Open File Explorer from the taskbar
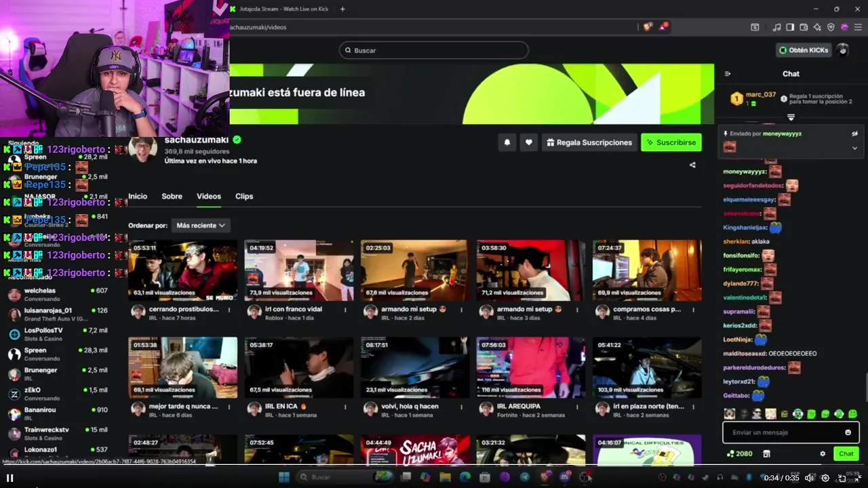This screenshot has height=488, width=868. 445,477
